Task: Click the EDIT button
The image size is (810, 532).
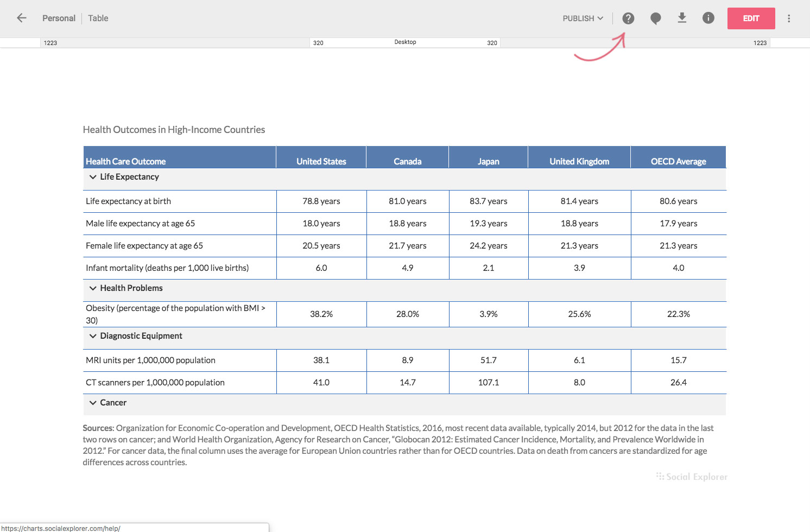Action: tap(751, 18)
